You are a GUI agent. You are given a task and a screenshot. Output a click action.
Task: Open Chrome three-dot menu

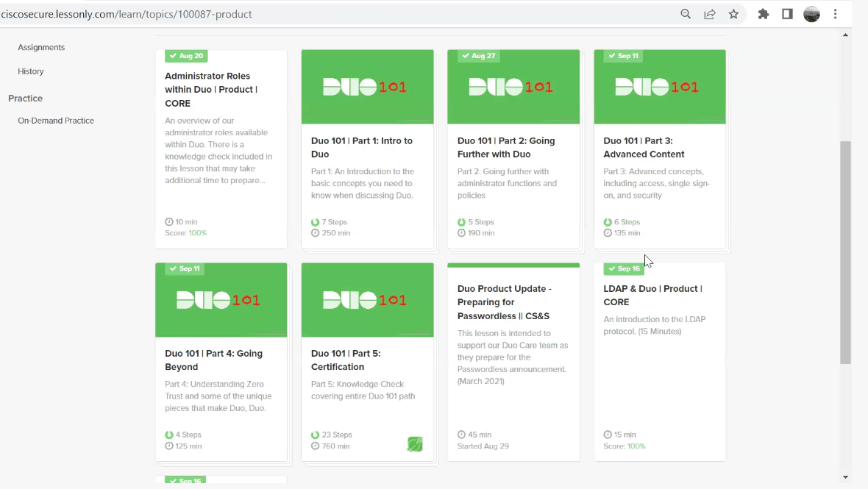click(836, 14)
